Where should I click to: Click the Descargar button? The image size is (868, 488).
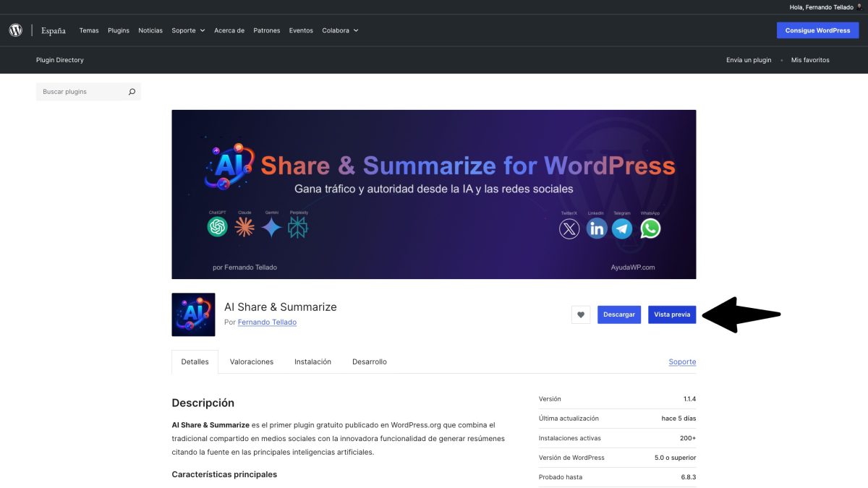tap(618, 314)
